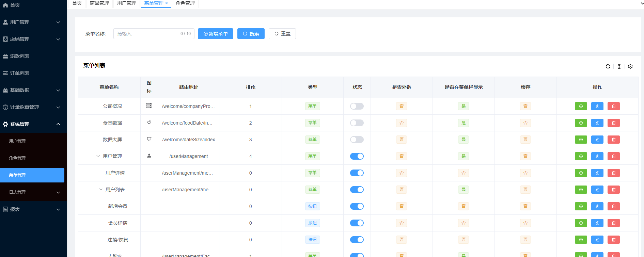
Task: Delete the 用户管理 table row
Action: (614, 156)
